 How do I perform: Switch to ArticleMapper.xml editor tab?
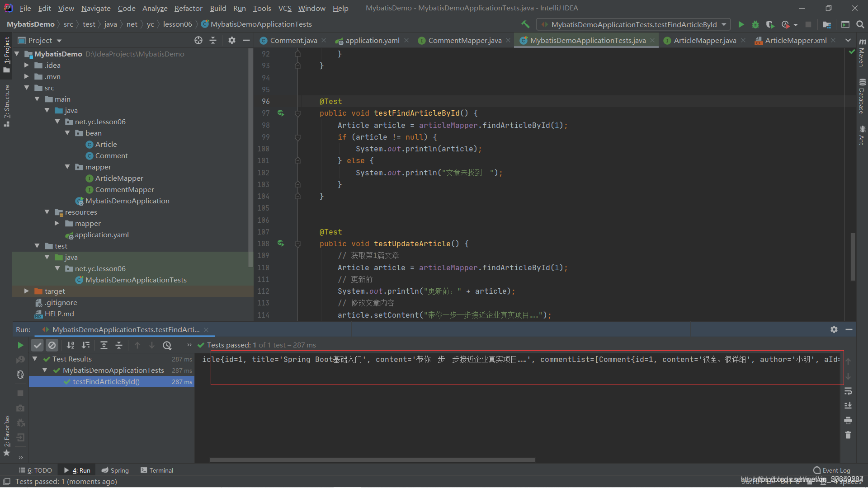pos(795,40)
